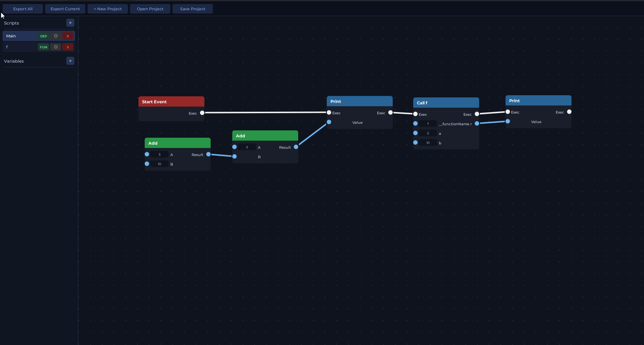Add a new script with Scripts plus icon
644x345 pixels.
point(70,23)
